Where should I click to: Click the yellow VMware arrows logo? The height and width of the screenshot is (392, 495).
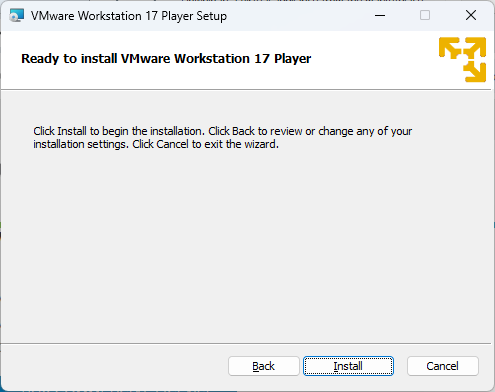[462, 59]
